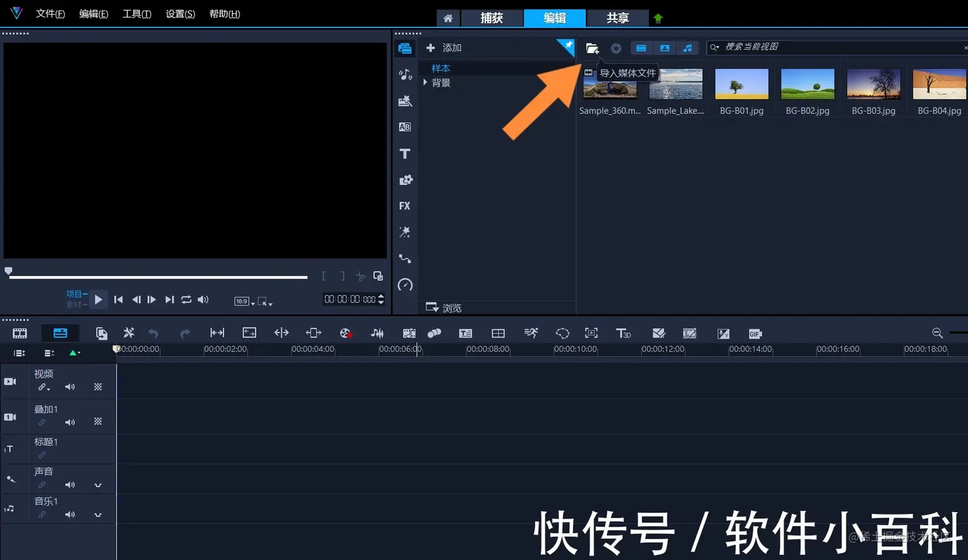Click the Redo arrow in timeline toolbar

point(185,333)
